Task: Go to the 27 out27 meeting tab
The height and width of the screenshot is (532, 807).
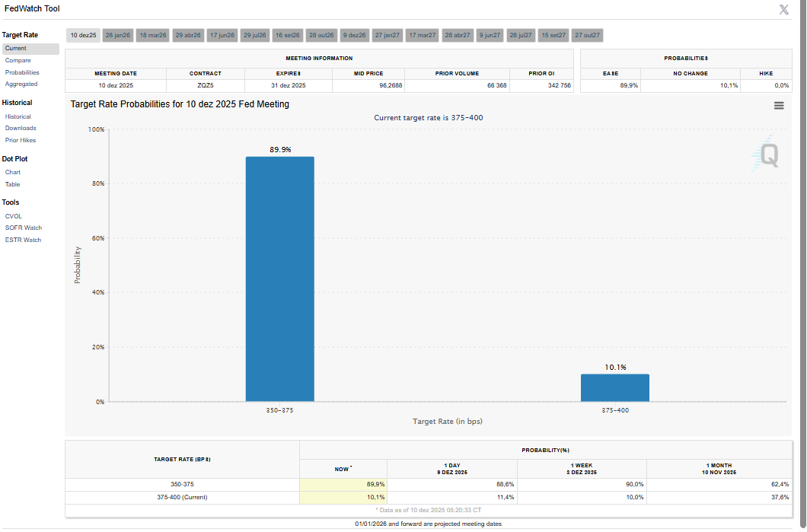Action: [588, 35]
